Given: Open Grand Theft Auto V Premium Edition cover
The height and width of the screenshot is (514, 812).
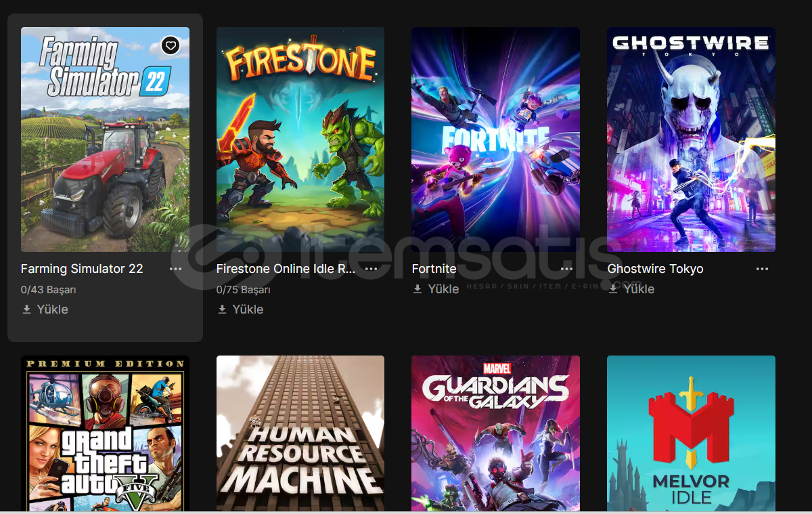Looking at the screenshot, I should 105,433.
